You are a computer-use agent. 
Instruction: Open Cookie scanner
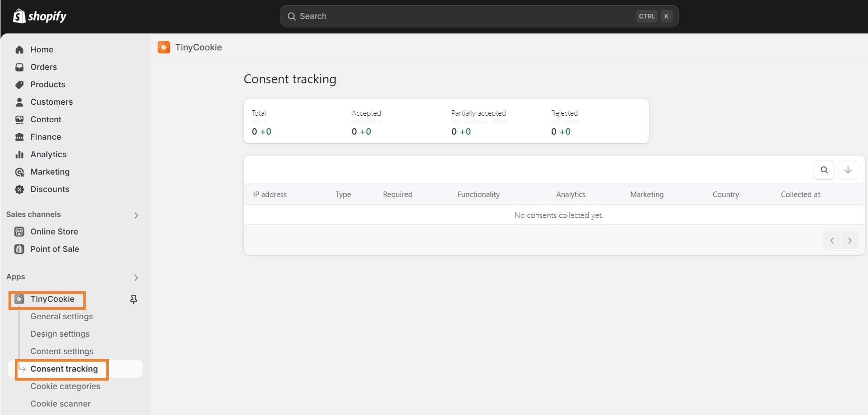(x=60, y=404)
